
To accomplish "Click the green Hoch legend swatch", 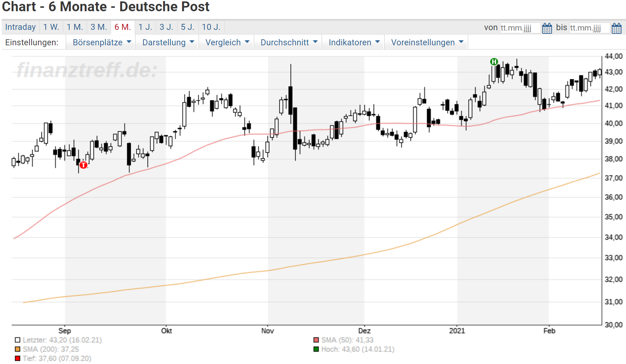I will [x=316, y=349].
